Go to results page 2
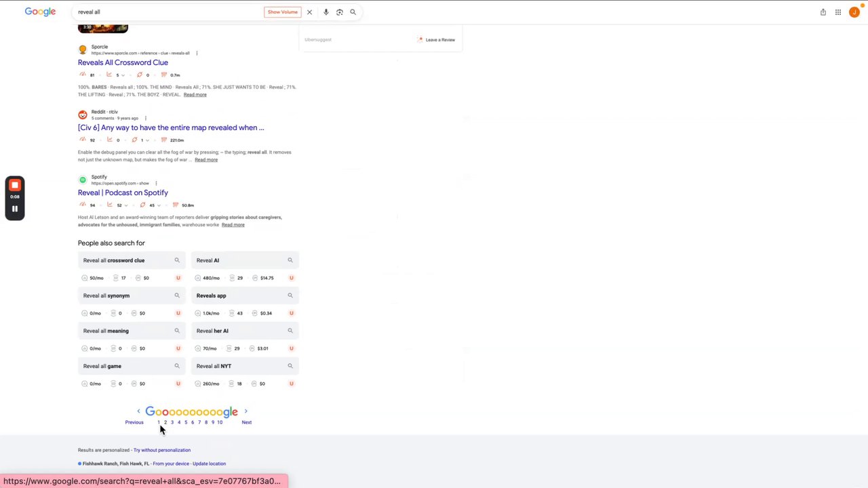This screenshot has width=868, height=488. [165, 422]
